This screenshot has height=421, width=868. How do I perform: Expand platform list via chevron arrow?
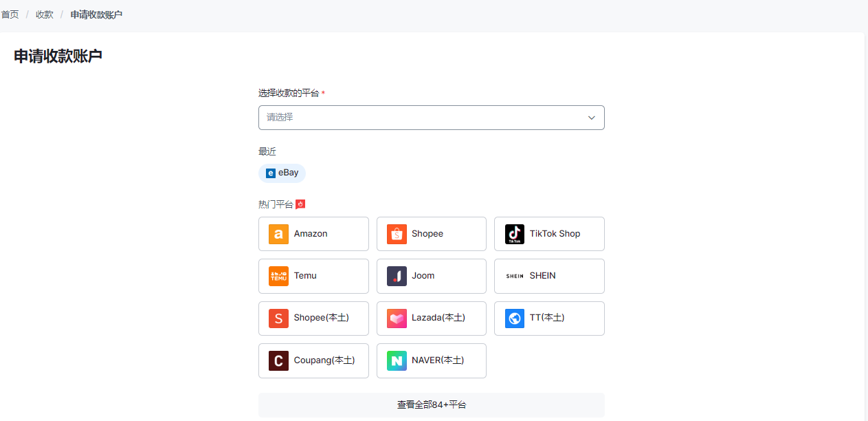point(592,118)
